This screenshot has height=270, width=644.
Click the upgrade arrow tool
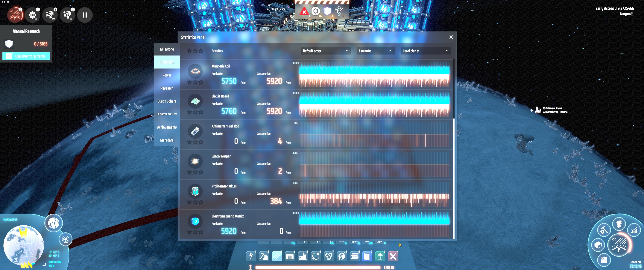click(x=380, y=256)
